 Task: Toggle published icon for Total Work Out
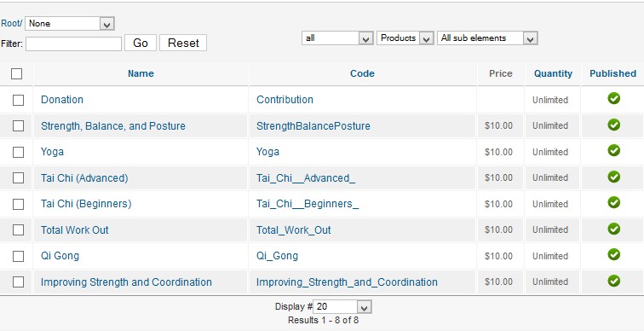[613, 229]
